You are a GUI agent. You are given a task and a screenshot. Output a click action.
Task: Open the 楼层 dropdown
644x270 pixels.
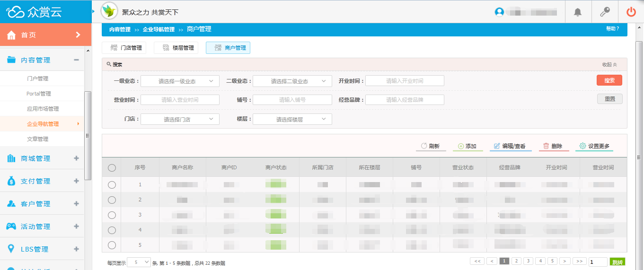pyautogui.click(x=292, y=119)
